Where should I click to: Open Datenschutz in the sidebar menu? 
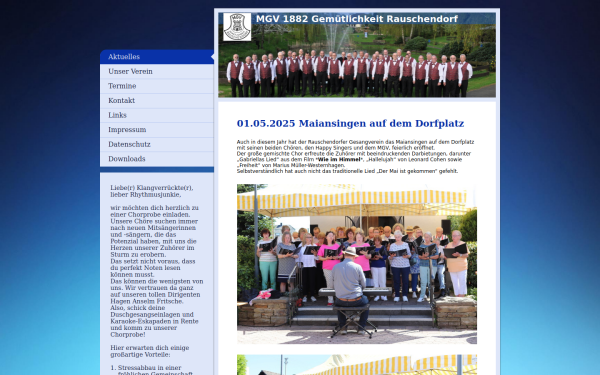click(x=157, y=144)
